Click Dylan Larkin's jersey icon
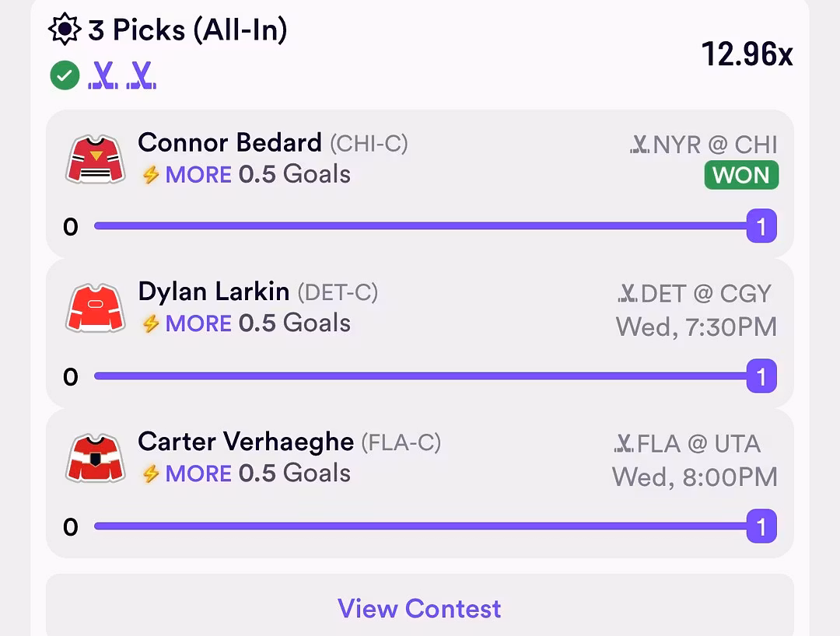 point(94,308)
